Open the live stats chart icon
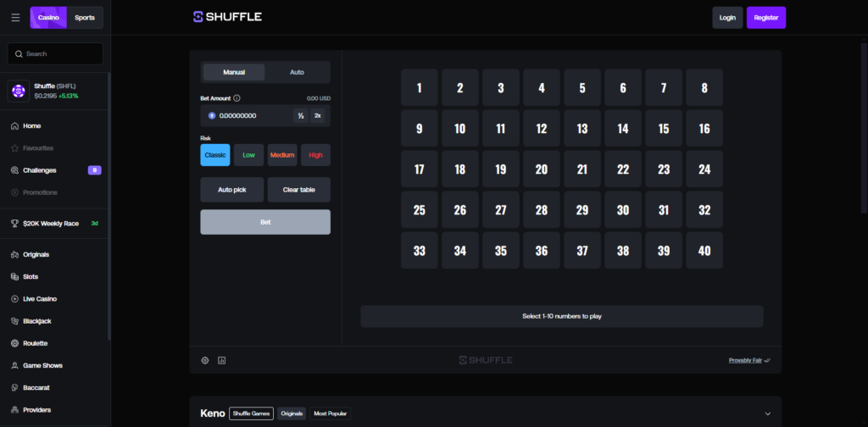 point(222,361)
